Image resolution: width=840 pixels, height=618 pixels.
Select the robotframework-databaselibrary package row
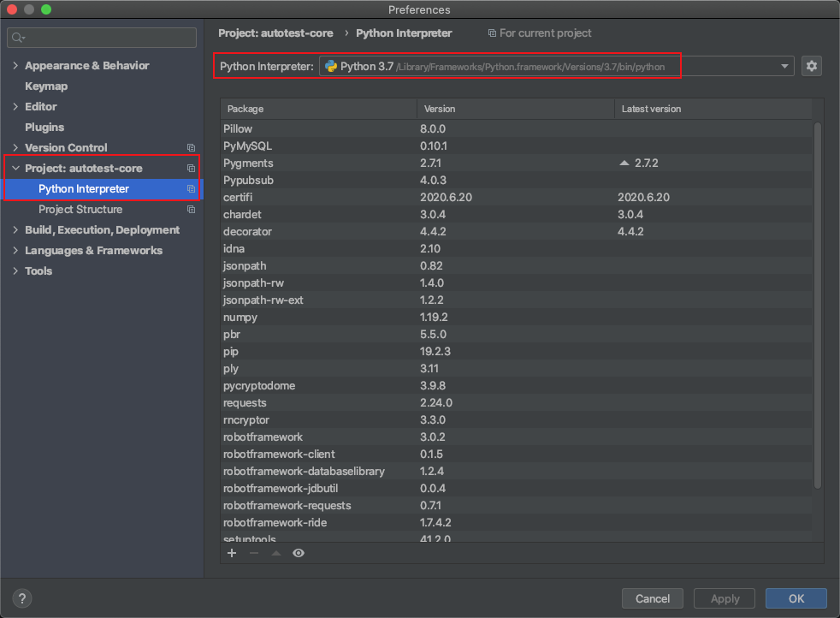click(516, 471)
